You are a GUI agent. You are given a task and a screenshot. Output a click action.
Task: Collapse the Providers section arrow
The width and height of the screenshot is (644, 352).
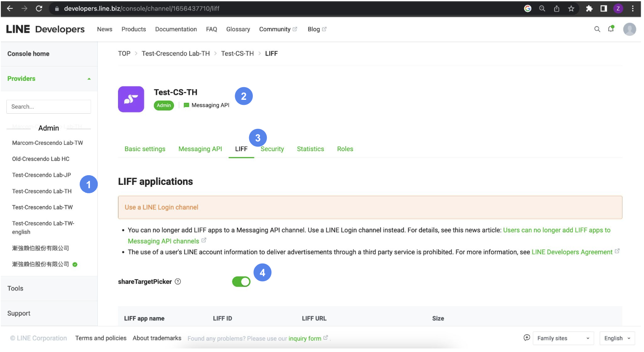[x=89, y=79]
